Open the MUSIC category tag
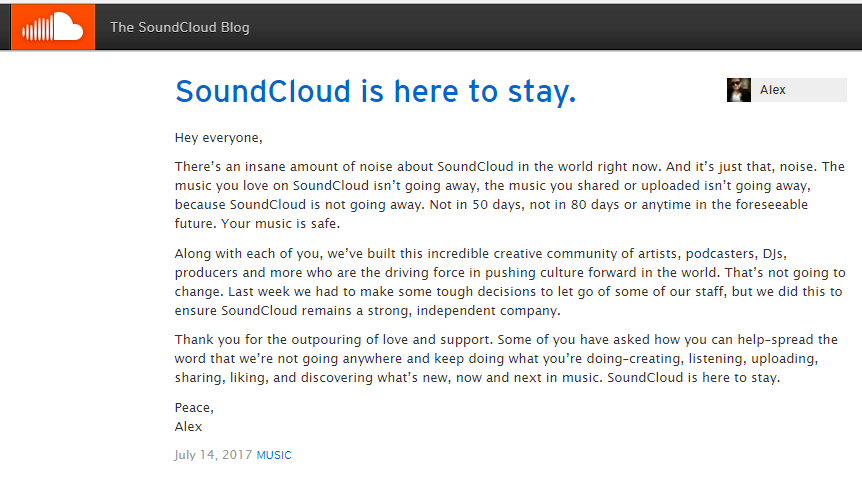862x478 pixels. click(274, 455)
